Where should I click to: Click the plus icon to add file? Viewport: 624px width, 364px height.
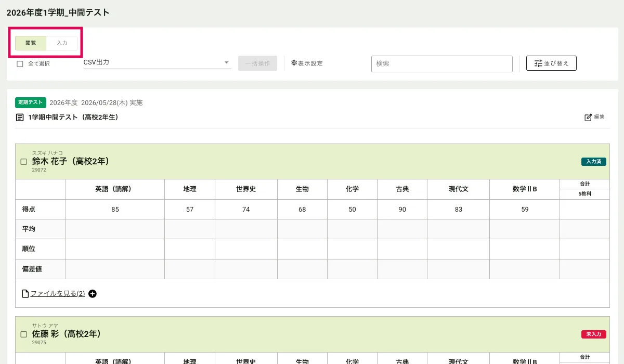point(93,294)
